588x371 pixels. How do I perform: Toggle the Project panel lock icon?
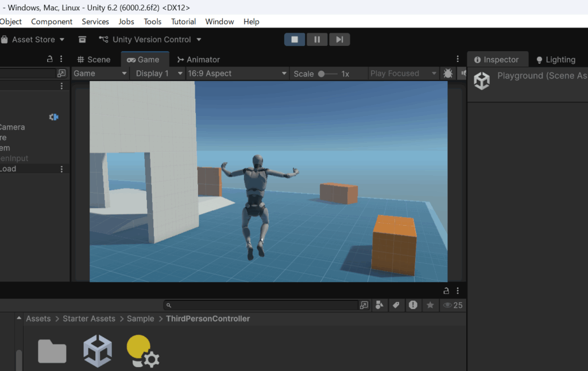pos(446,291)
